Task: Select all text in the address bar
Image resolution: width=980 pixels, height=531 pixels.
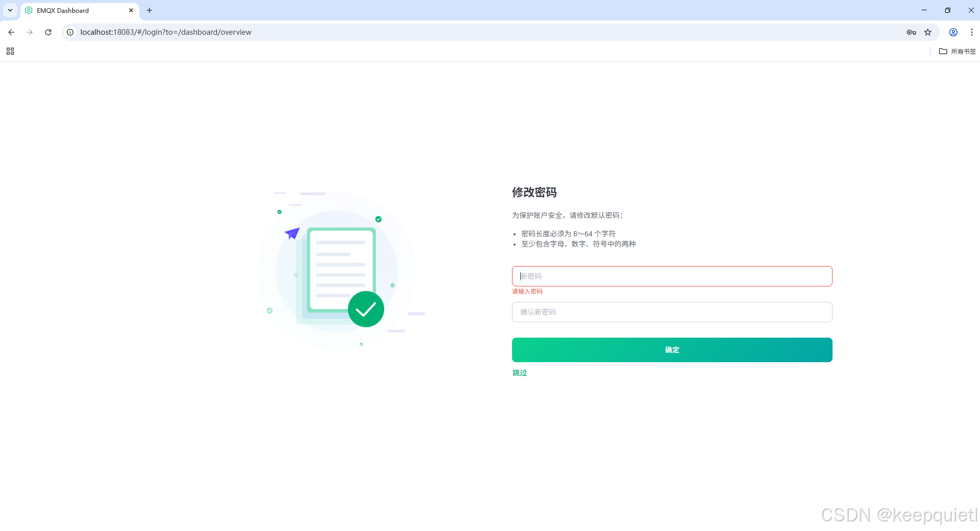Action: [165, 32]
